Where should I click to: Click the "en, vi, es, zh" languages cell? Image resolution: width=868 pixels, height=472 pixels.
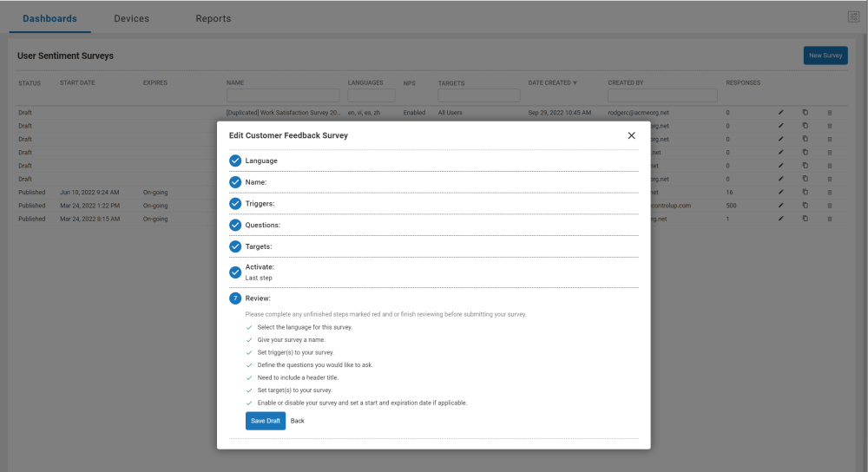[x=364, y=112]
